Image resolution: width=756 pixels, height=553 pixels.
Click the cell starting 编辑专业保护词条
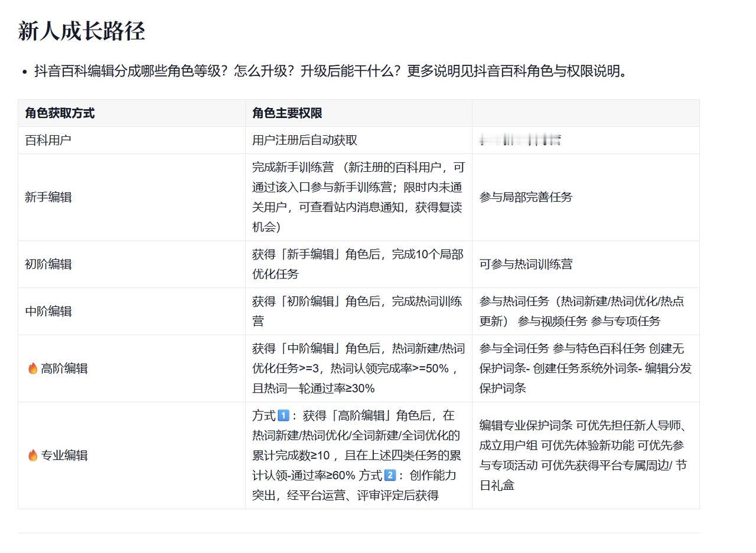tap(586, 456)
